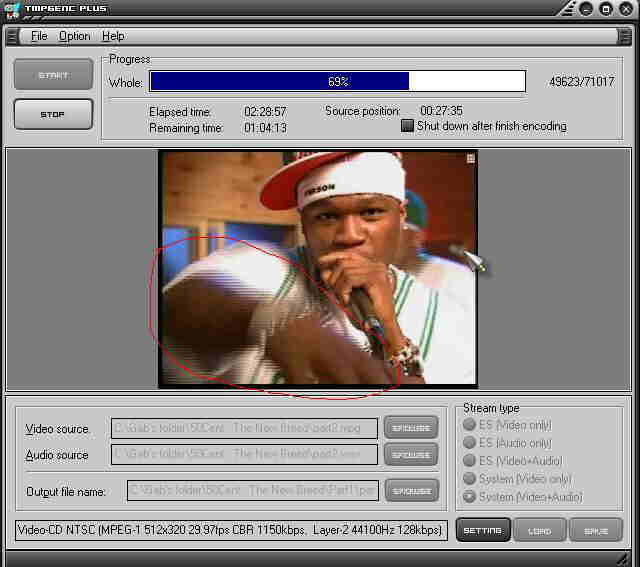Click the striped icon in the title bar
Screen dimensions: 640x567
(567, 9)
